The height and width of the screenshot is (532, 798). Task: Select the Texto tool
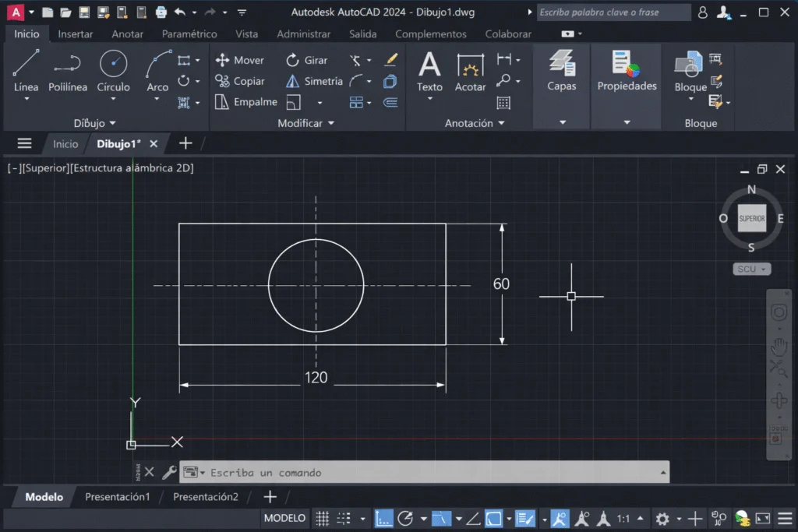coord(429,74)
